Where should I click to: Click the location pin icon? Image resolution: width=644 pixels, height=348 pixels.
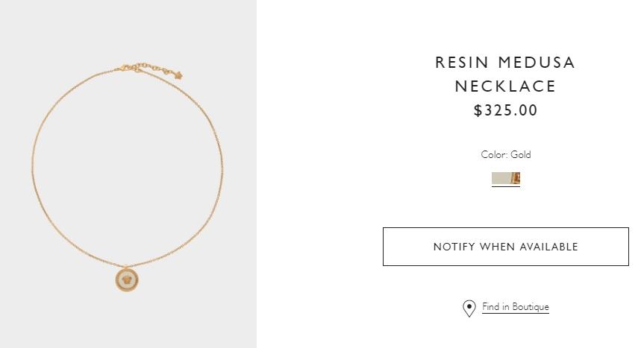coord(469,308)
